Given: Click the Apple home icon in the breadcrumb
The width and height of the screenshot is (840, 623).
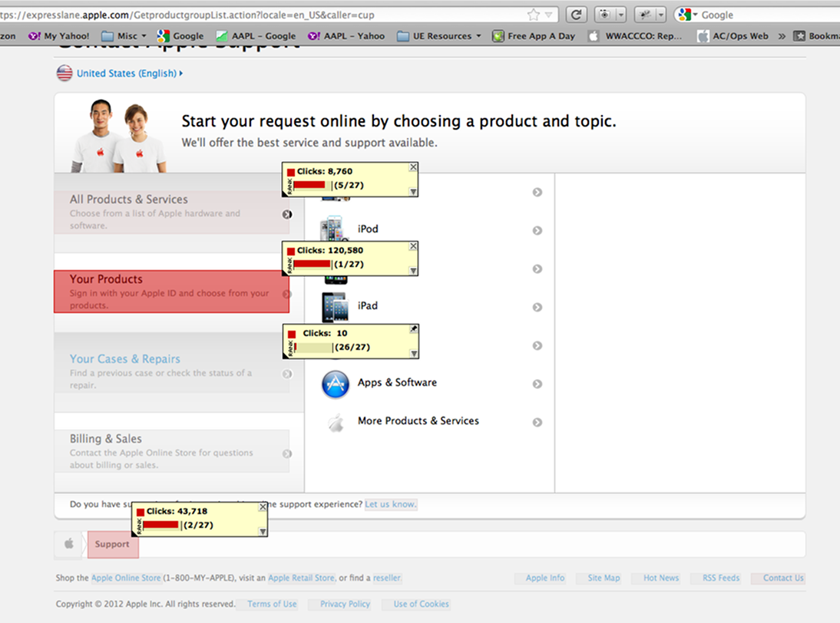Looking at the screenshot, I should (69, 544).
